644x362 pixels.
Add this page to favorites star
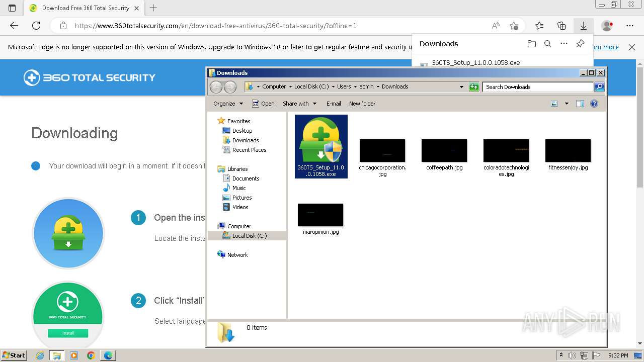pos(514,26)
